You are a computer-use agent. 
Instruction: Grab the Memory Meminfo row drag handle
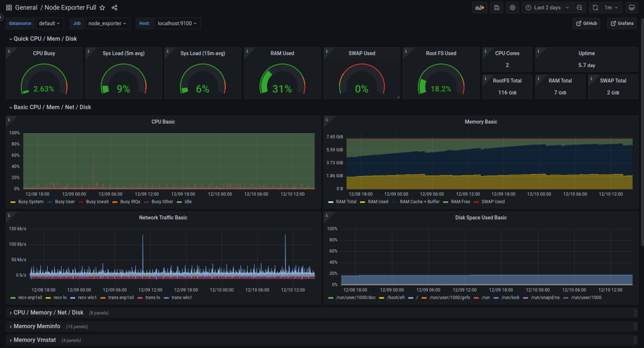tap(635, 326)
